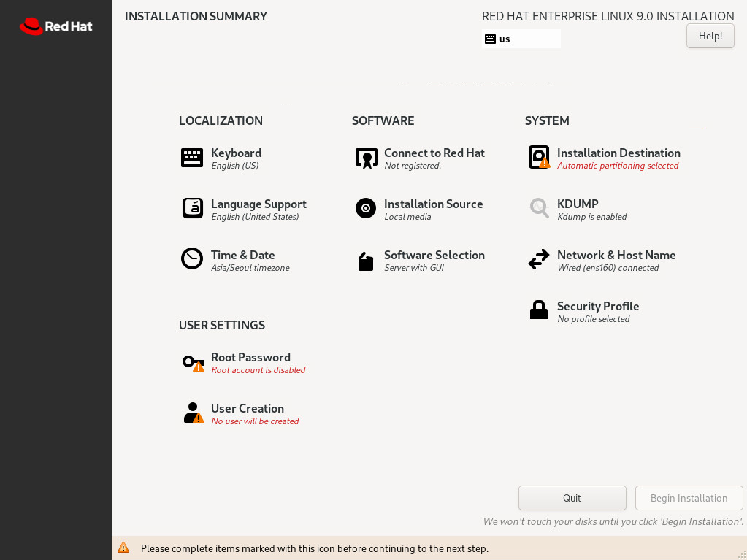The width and height of the screenshot is (747, 560).
Task: Open the Root account is disabled link
Action: click(258, 370)
